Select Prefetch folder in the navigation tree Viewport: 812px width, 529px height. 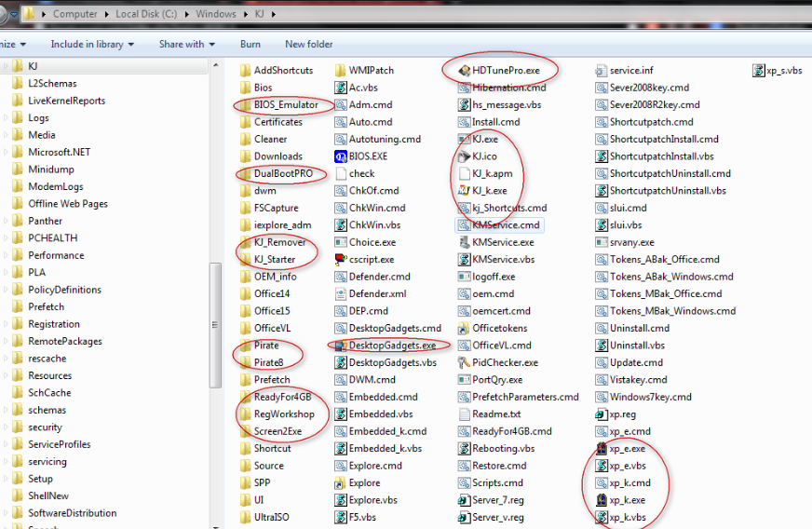[46, 306]
